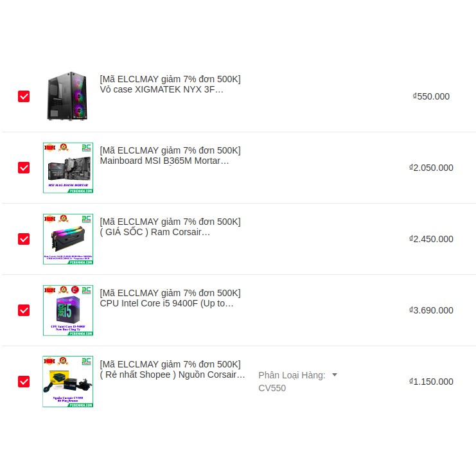Click the ₫550.000 price of the case
Image resolution: width=476 pixels, height=476 pixels.
432,96
